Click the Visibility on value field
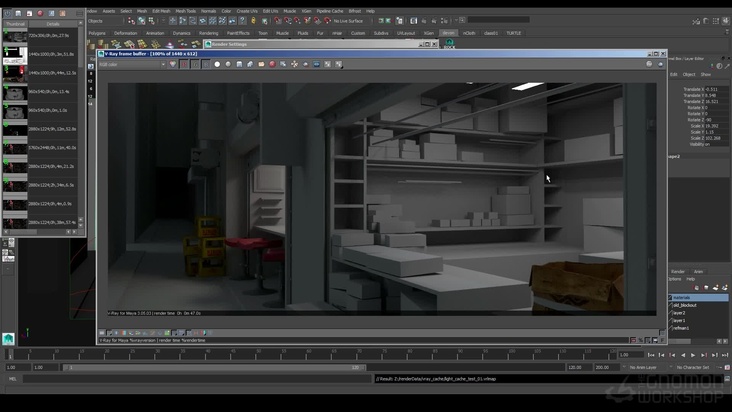 (x=716, y=144)
